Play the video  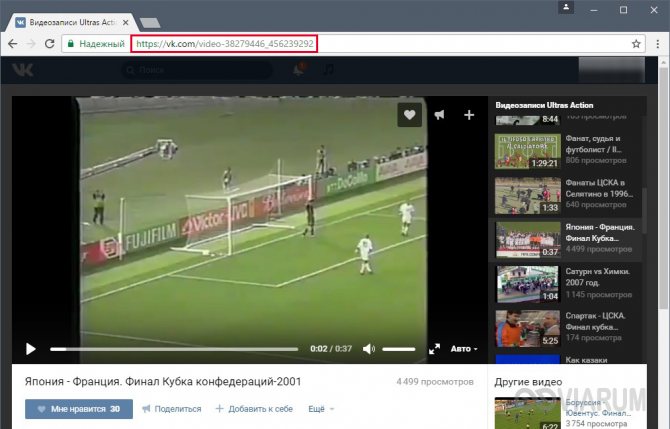pyautogui.click(x=30, y=349)
